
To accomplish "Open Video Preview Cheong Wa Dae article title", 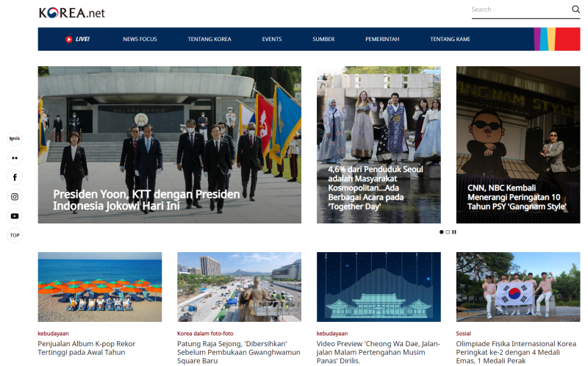I will [x=378, y=352].
